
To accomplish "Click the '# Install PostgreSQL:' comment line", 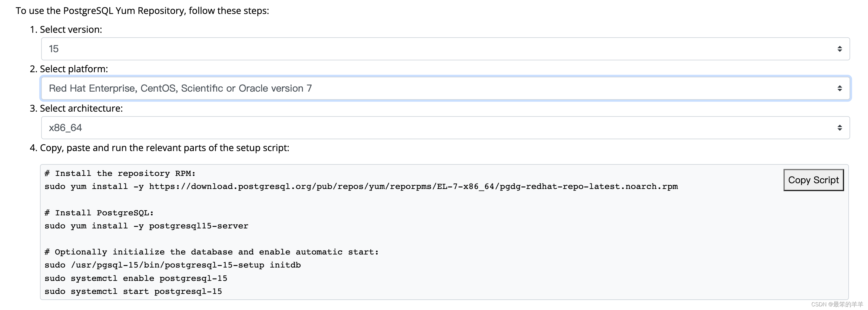I will point(99,213).
